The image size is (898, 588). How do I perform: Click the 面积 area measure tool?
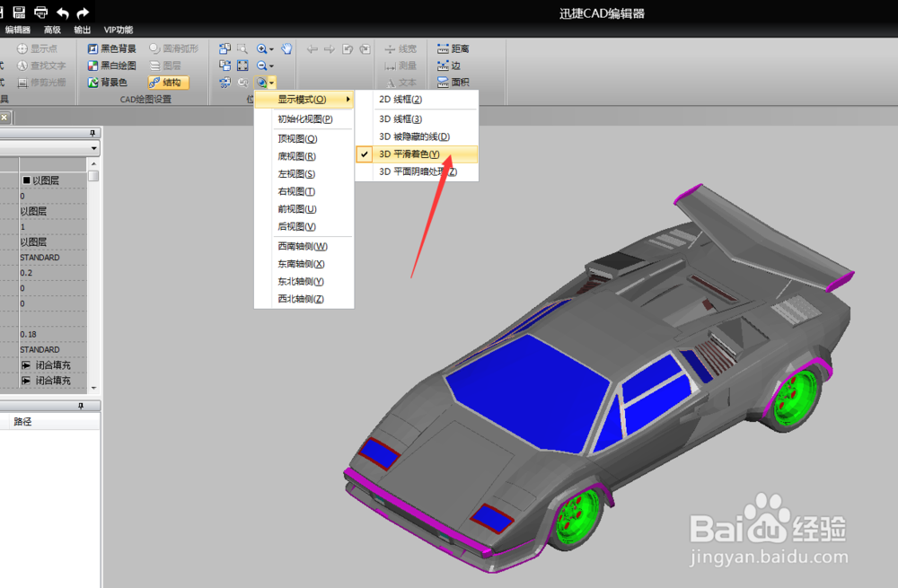(x=453, y=83)
